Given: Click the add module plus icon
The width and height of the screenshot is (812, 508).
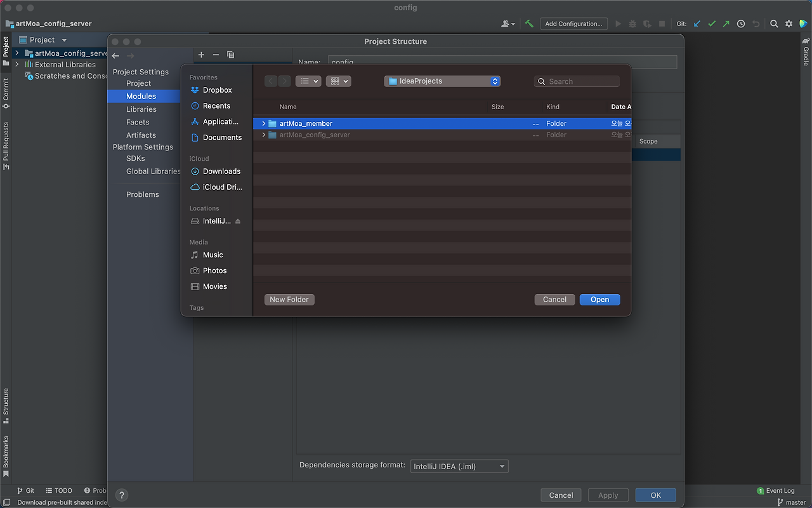Looking at the screenshot, I should pos(201,55).
